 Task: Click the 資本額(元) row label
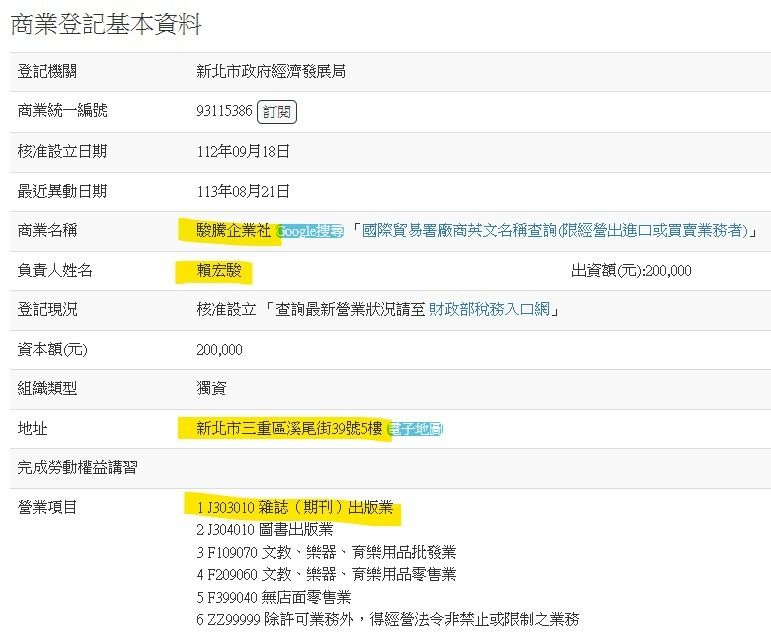coord(53,349)
